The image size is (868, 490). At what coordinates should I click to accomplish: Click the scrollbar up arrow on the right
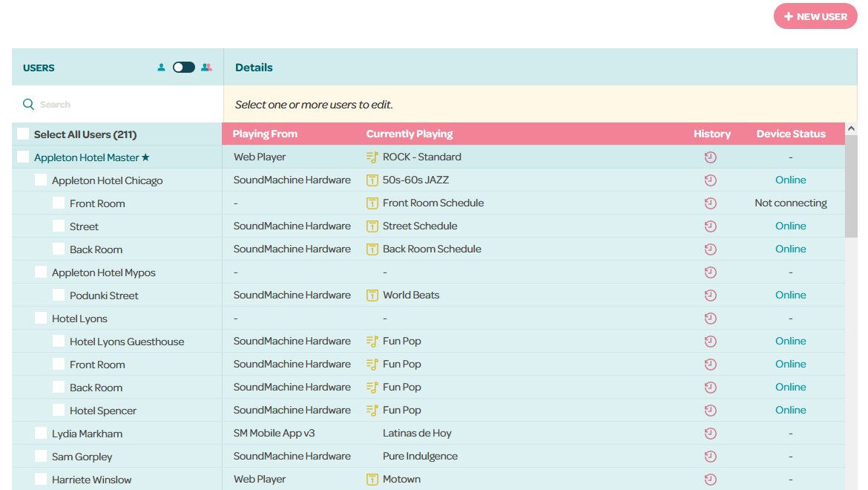click(x=851, y=128)
